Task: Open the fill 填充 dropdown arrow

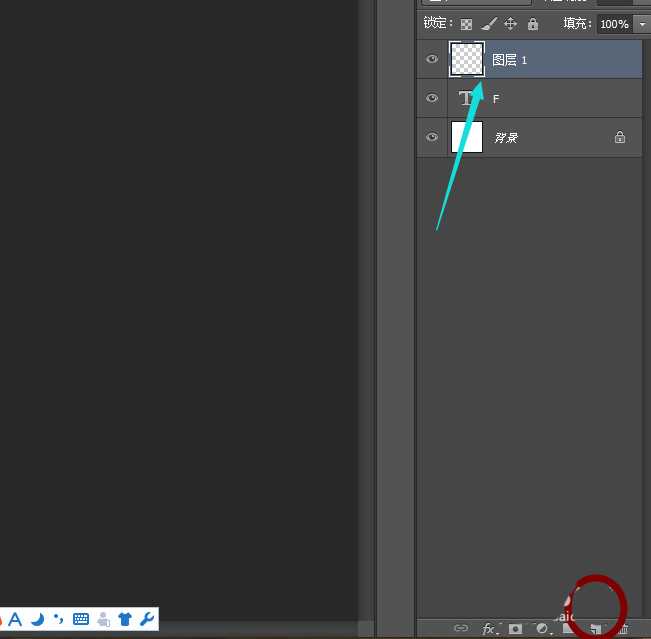Action: click(642, 24)
